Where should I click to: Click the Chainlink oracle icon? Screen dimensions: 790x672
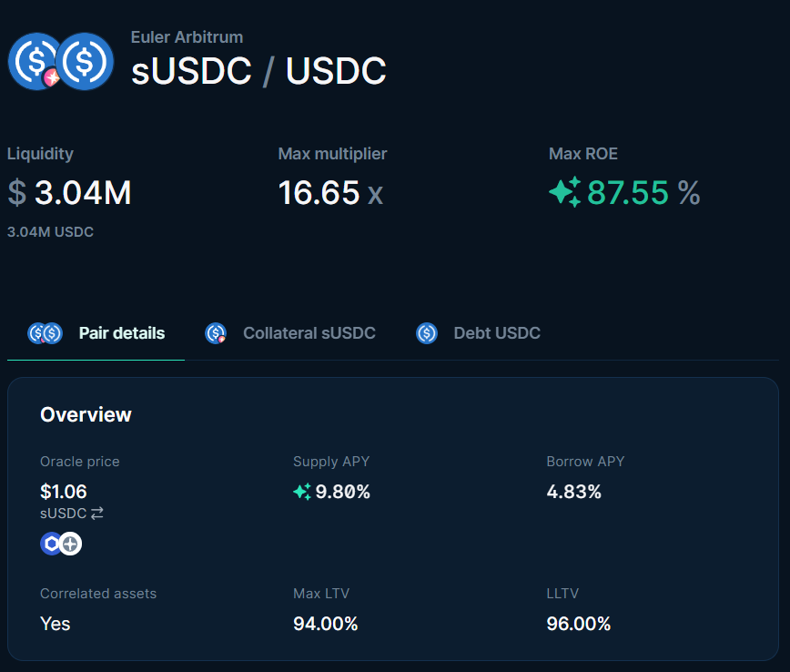click(51, 544)
